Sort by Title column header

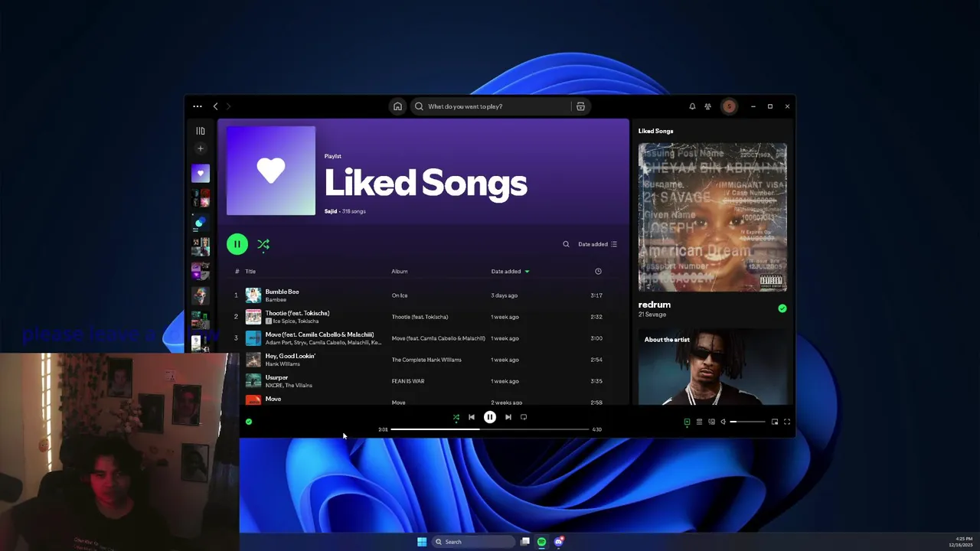(x=250, y=272)
